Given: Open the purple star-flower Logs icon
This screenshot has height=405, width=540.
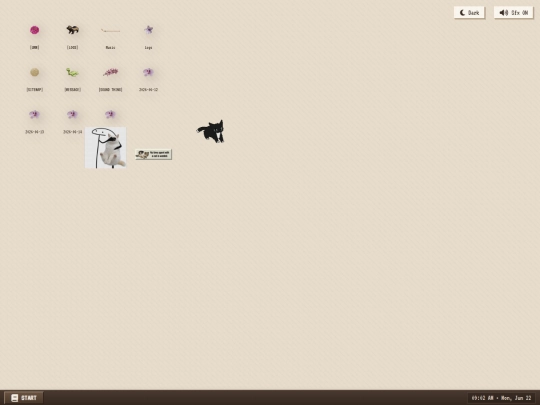Looking at the screenshot, I should pos(148,30).
